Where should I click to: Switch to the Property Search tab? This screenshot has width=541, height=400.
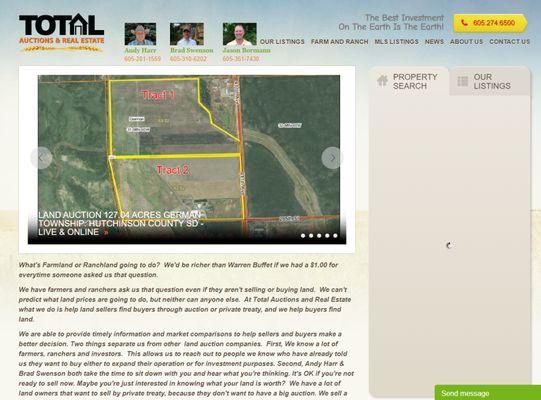(x=409, y=81)
